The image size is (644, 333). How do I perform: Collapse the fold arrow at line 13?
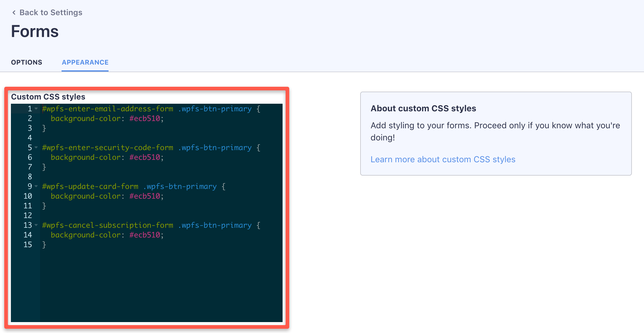click(36, 225)
